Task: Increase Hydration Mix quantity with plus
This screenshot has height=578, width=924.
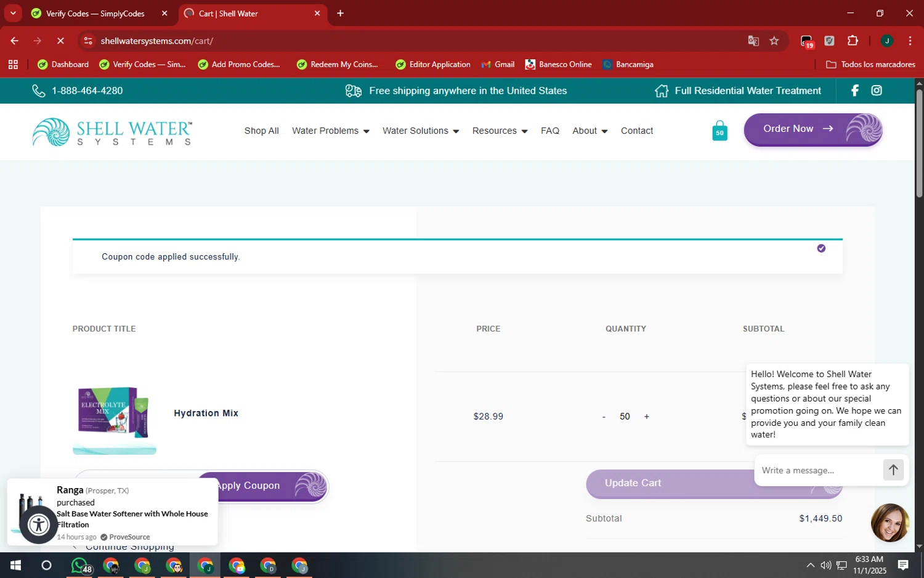Action: tap(646, 417)
